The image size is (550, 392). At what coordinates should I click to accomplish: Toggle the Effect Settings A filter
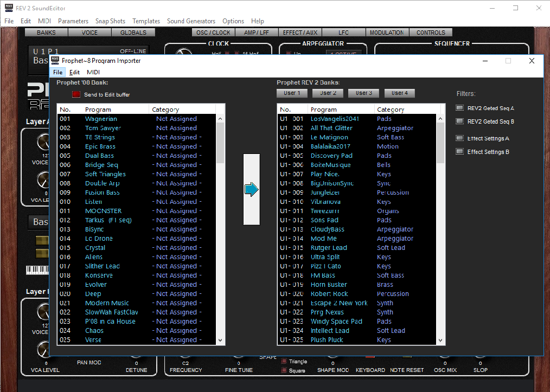coord(459,138)
